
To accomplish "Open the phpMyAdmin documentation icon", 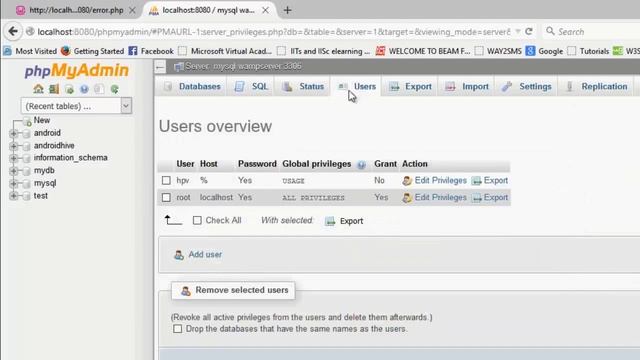I will (84, 89).
